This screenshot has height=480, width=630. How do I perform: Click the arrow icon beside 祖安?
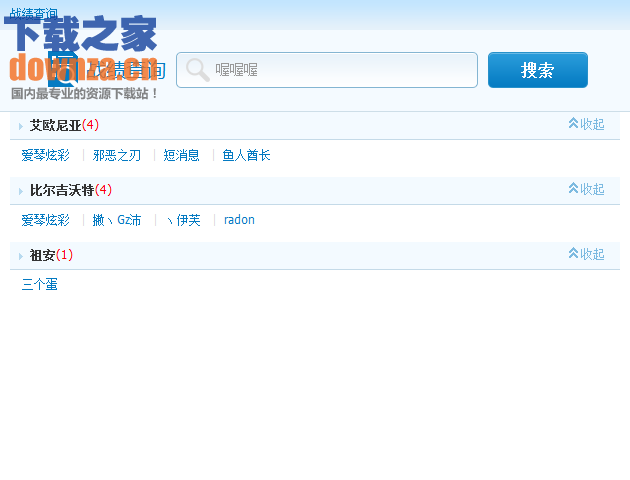(x=21, y=256)
